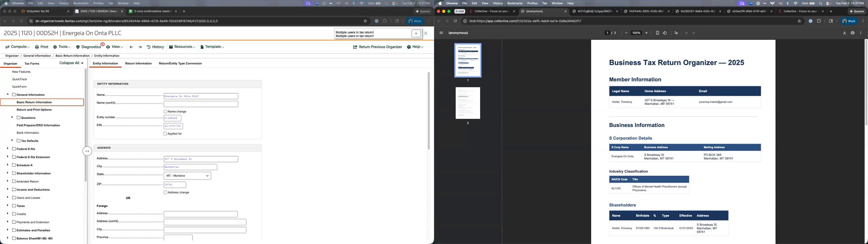This screenshot has width=868, height=244.
Task: Select Bank Information in the tree
Action: (x=28, y=133)
